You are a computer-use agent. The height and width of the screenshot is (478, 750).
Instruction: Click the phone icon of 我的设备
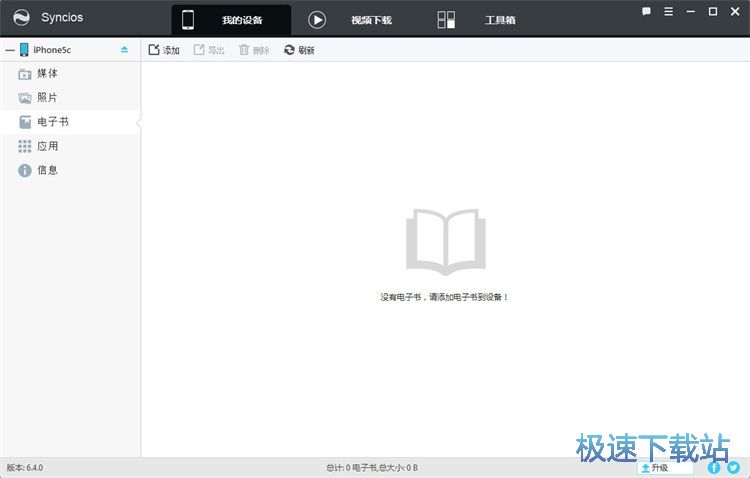coord(188,20)
